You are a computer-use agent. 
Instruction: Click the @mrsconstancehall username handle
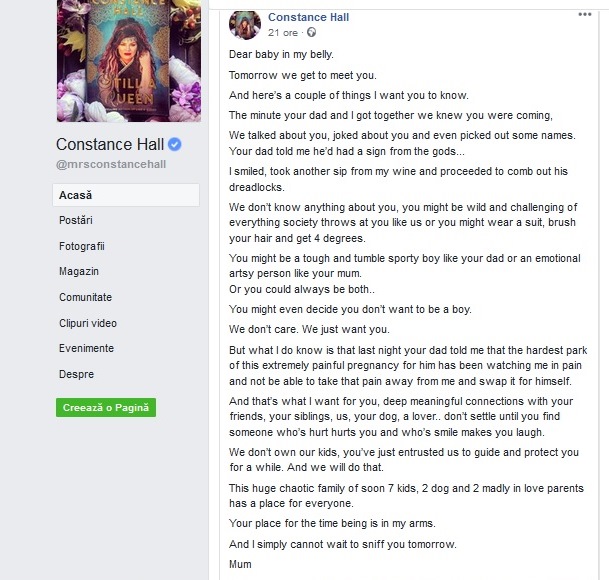pyautogui.click(x=111, y=164)
